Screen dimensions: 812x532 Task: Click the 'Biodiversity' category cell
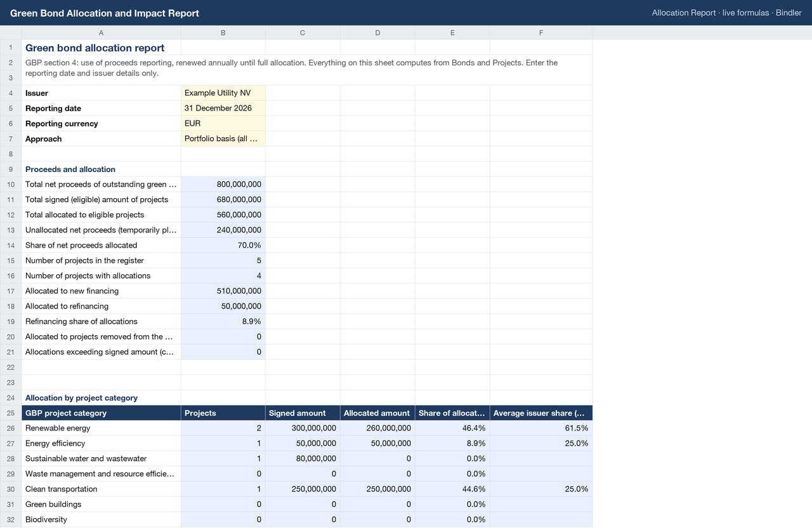click(x=101, y=520)
